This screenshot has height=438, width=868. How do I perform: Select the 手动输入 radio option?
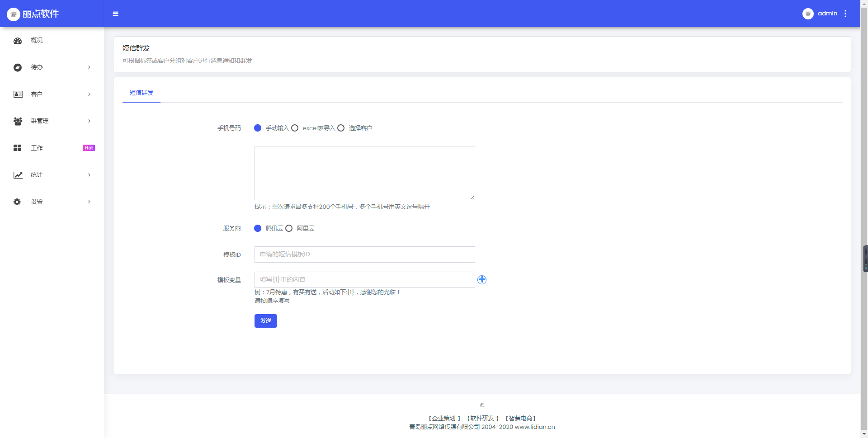[258, 128]
